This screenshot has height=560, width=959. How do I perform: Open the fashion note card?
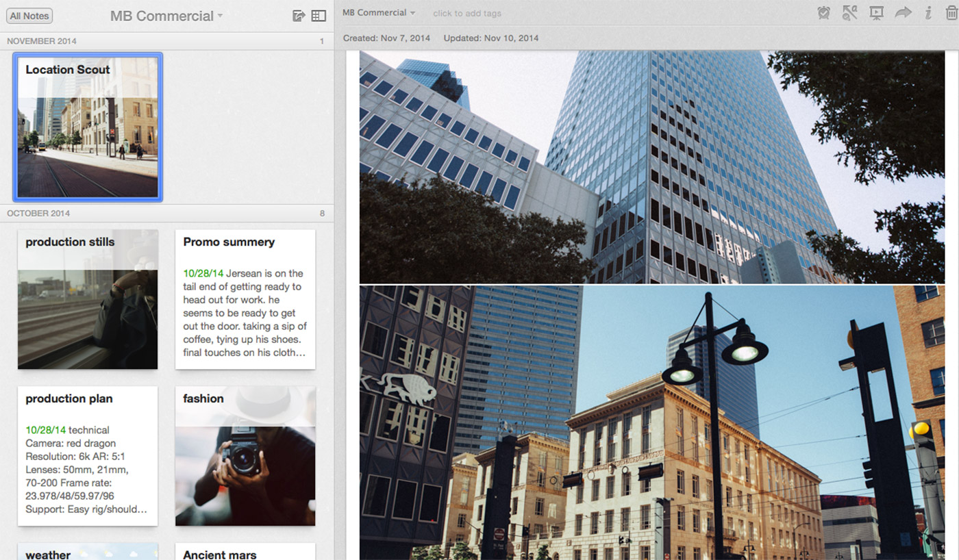pyautogui.click(x=245, y=456)
